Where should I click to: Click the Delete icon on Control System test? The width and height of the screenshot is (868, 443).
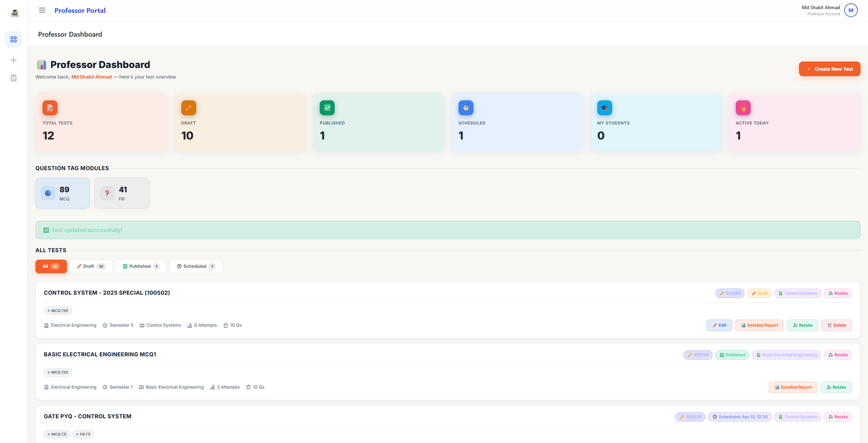click(836, 325)
